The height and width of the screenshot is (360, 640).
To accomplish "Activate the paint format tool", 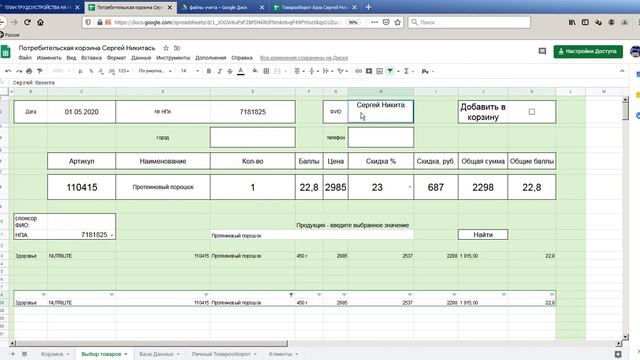I will pos(40,71).
